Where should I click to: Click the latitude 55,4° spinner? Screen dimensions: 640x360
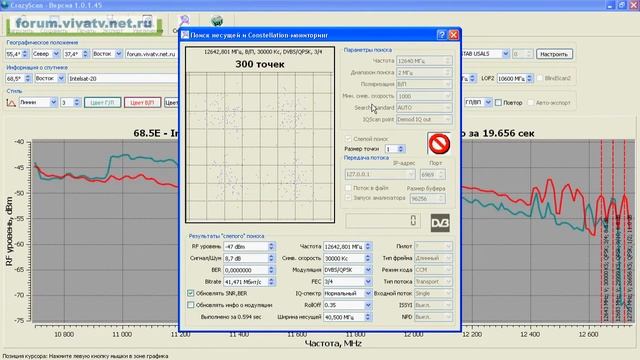coord(17,54)
